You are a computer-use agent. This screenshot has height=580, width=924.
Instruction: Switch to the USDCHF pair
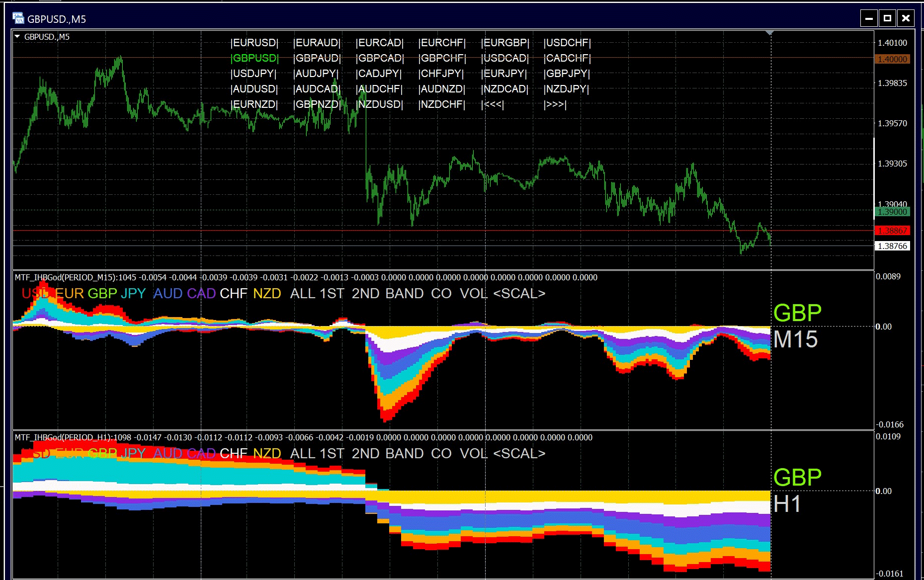567,43
